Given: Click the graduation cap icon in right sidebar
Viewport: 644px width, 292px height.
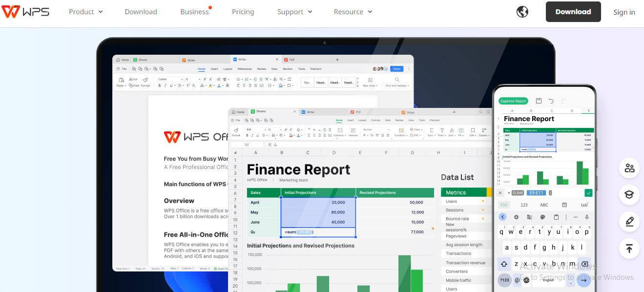Looking at the screenshot, I should (x=629, y=195).
